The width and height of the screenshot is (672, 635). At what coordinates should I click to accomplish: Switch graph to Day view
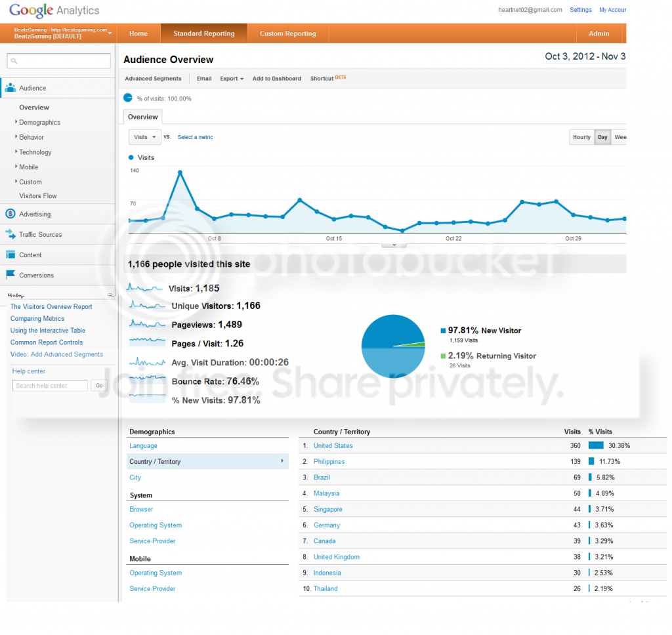tap(602, 137)
